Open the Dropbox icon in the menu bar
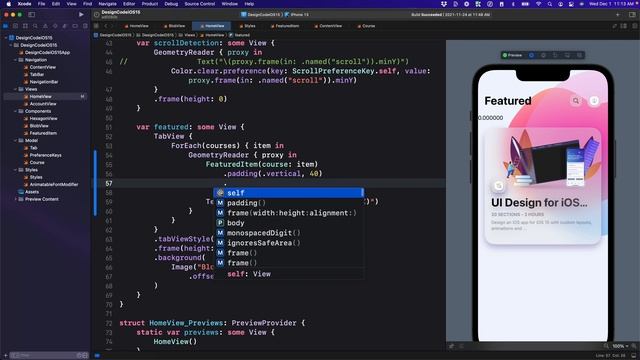The width and height of the screenshot is (640, 360). (x=444, y=4)
